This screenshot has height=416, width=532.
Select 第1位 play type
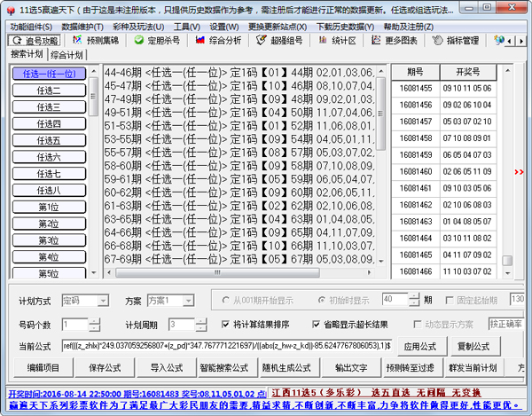pyautogui.click(x=49, y=207)
